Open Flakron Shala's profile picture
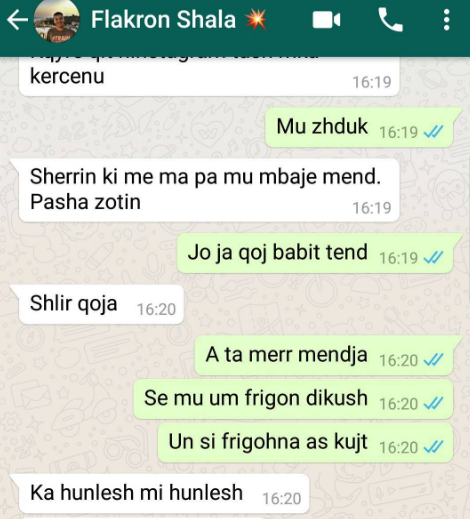The width and height of the screenshot is (470, 519). pyautogui.click(x=57, y=21)
